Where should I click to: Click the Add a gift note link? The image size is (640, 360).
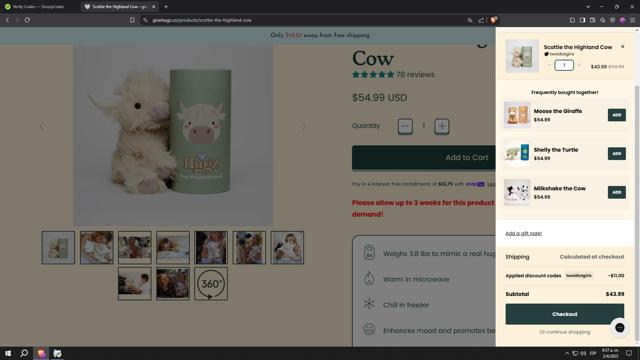[524, 233]
